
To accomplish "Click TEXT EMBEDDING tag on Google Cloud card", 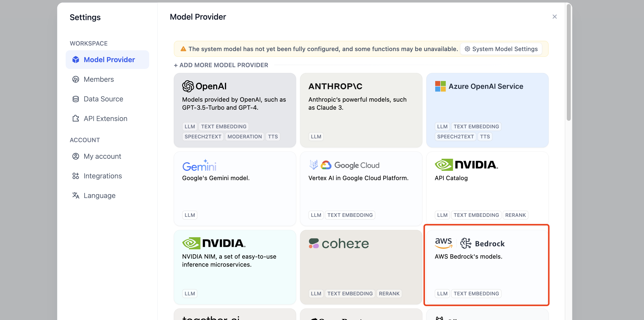I will click(350, 215).
